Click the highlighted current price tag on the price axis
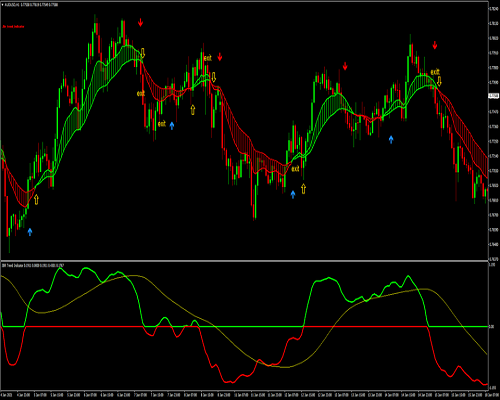This screenshot has width=500, height=400. pos(493,96)
